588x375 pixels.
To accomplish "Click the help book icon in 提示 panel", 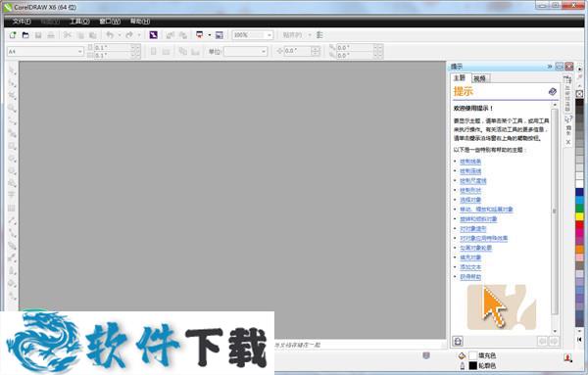I will point(553,91).
